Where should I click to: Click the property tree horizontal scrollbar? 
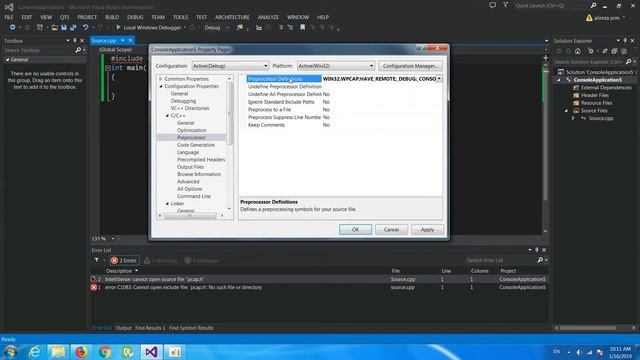coord(191,216)
